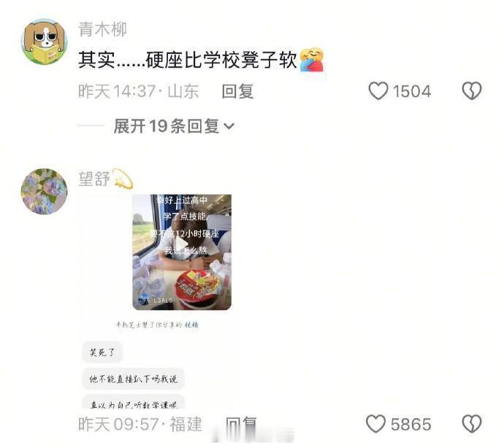This screenshot has height=448, width=504.
Task: Select comment text 其实……硬座比学校凳子软
Action: [x=188, y=60]
